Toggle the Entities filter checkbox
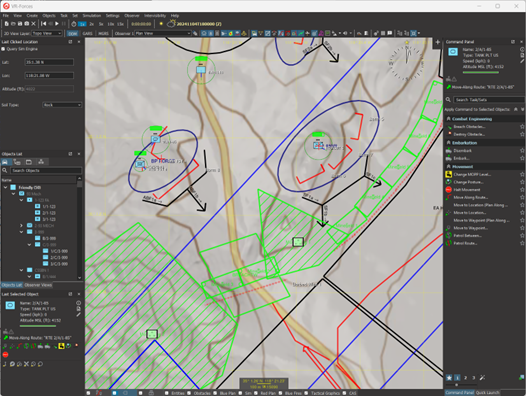The image size is (526, 396). coord(167,393)
